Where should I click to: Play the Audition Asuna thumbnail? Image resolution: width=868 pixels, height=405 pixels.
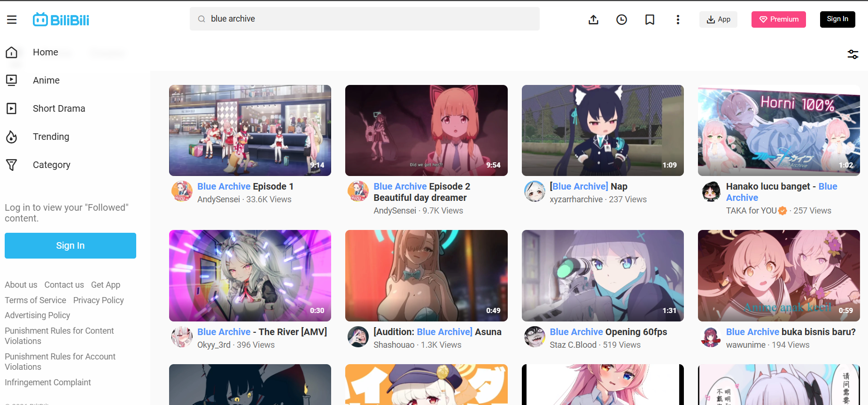pyautogui.click(x=426, y=275)
